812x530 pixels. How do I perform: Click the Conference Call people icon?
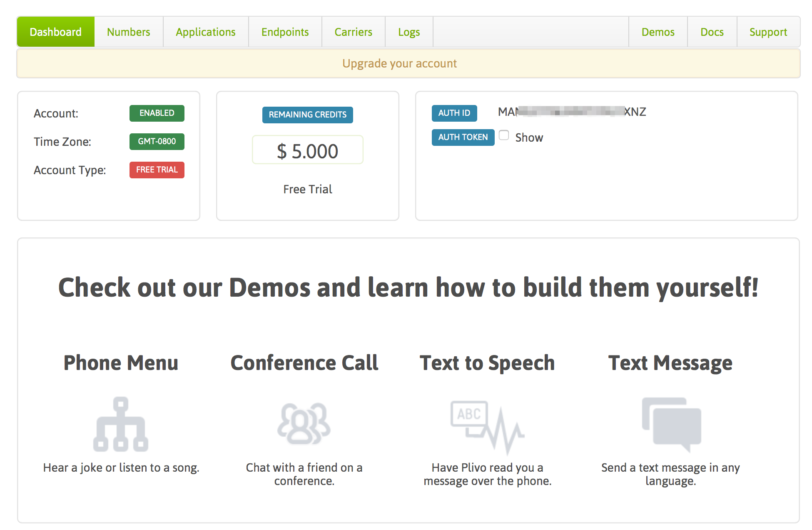coord(304,423)
